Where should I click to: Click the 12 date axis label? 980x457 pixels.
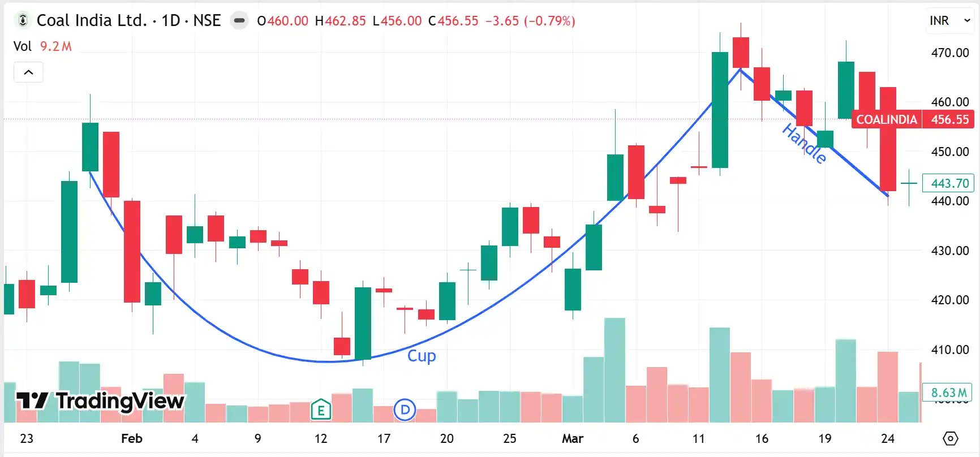(x=321, y=438)
